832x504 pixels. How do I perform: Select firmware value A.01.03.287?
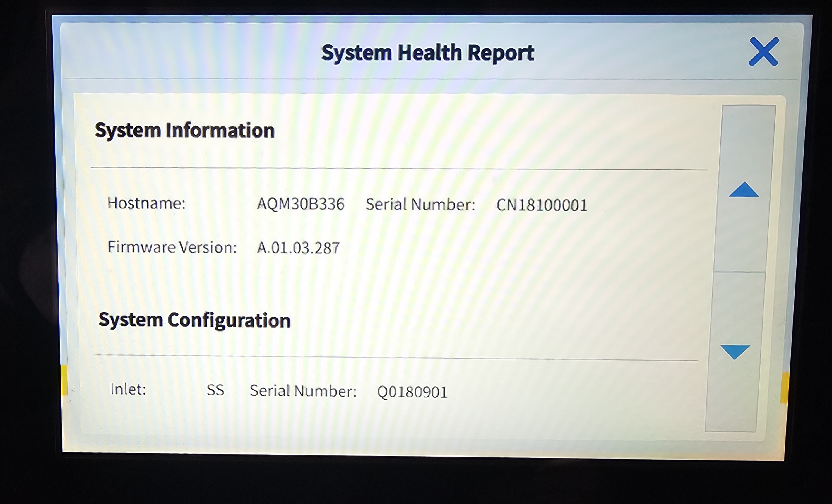(298, 248)
